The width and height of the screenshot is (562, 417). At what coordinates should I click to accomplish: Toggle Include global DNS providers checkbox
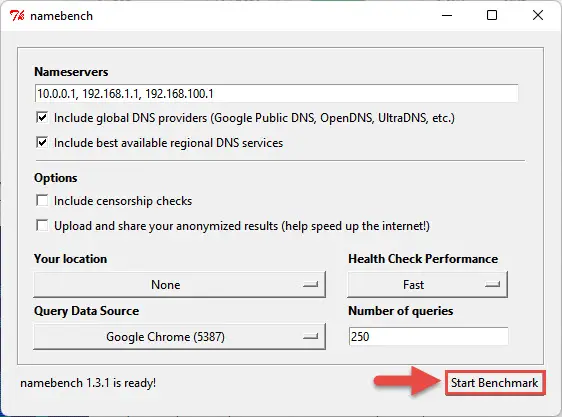(42, 118)
